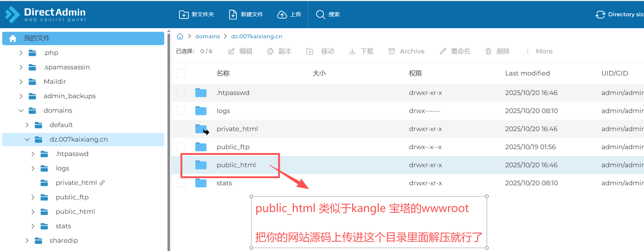
Task: Sort by Last modified column header
Action: [x=527, y=73]
